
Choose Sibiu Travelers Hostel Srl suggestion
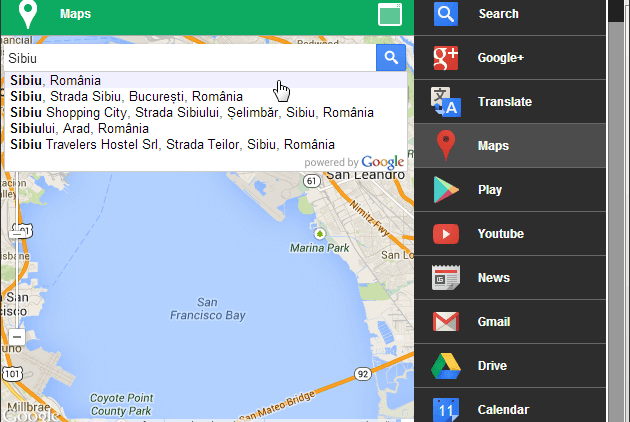click(171, 144)
